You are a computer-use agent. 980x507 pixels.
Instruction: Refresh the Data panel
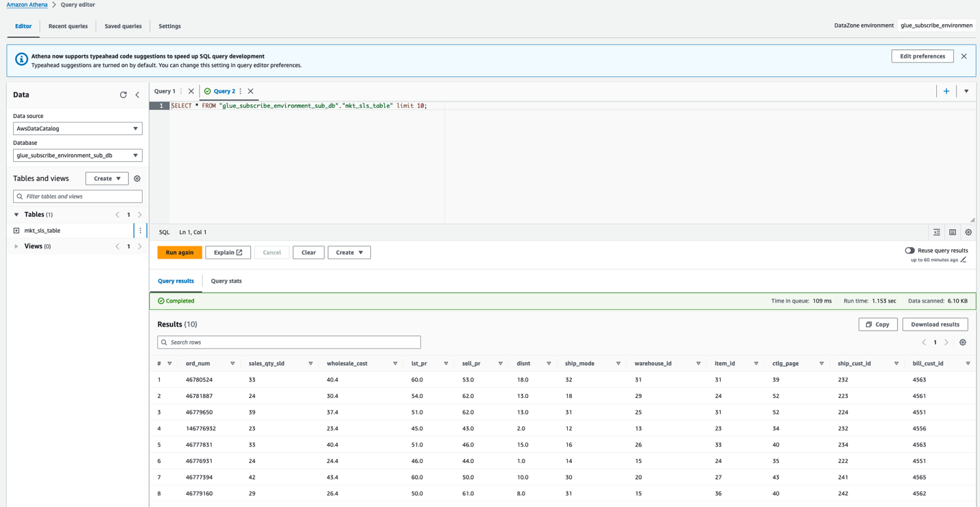click(x=123, y=95)
